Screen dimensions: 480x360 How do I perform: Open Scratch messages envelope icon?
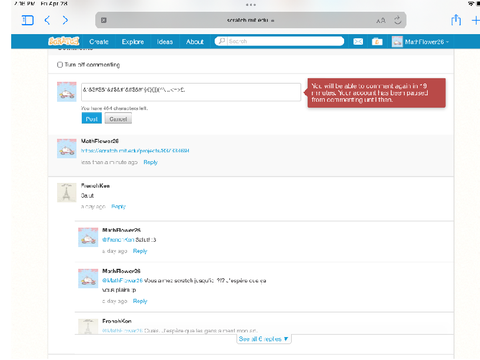[358, 42]
